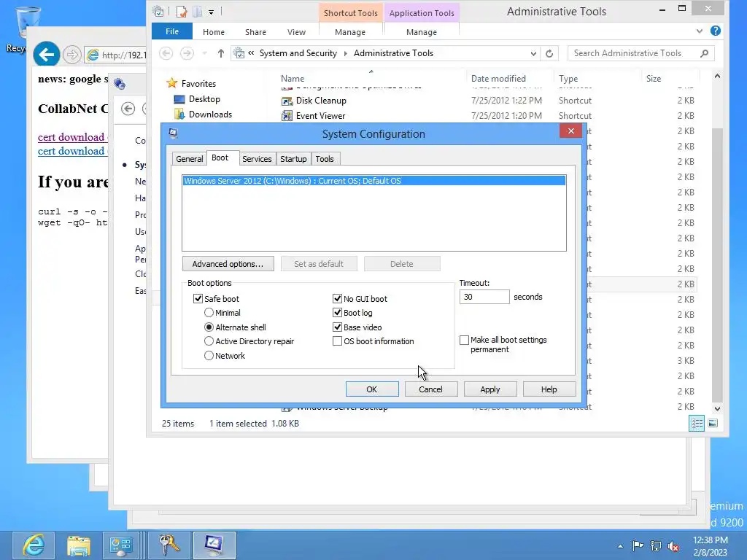Open the Home ribbon tab

point(214,32)
